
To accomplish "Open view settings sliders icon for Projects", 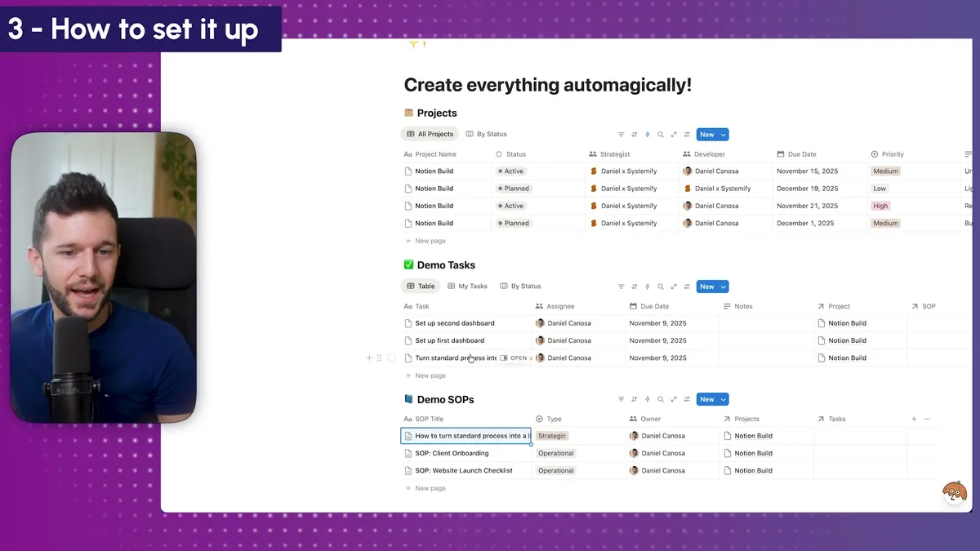I will point(687,134).
